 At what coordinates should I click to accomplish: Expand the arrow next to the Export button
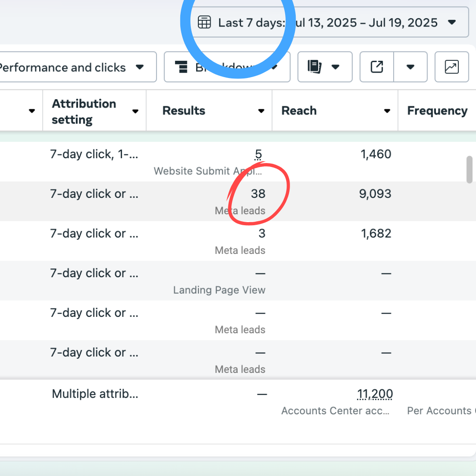tap(410, 67)
